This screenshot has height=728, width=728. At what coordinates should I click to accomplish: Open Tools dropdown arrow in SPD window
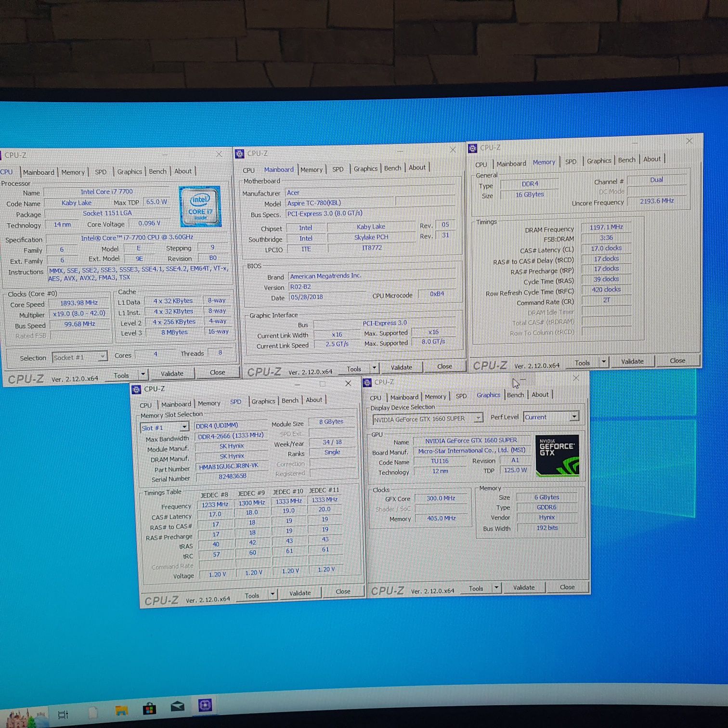click(273, 594)
